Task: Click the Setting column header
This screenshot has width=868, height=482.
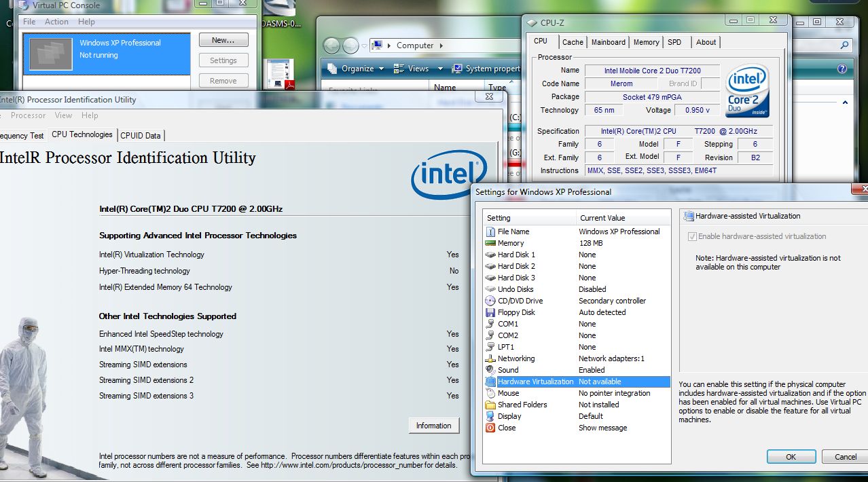Action: coord(529,218)
